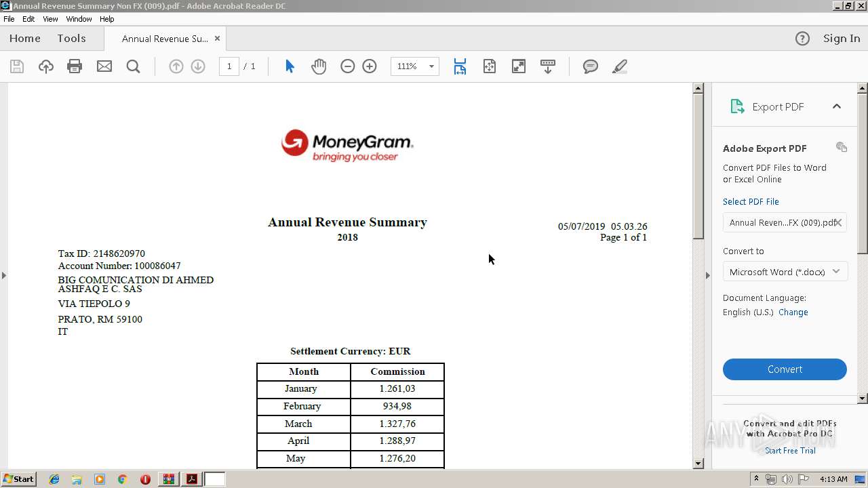Click copy icon beside Adobe Export PDF
868x488 pixels.
point(842,147)
